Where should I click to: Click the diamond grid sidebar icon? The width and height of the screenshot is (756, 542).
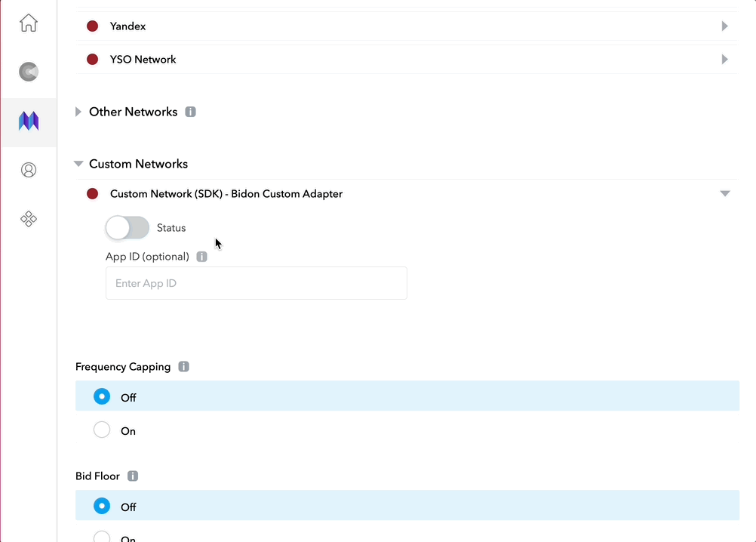click(29, 219)
